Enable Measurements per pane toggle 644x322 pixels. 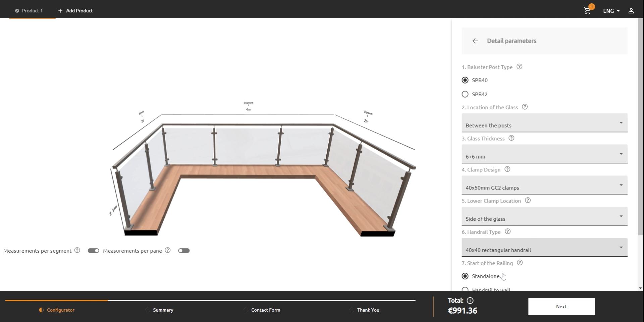point(184,251)
